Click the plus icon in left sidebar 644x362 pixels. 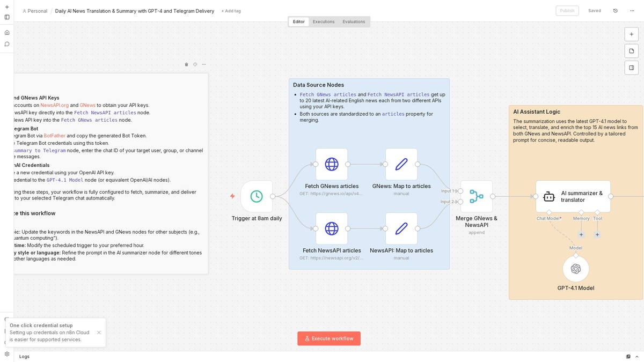(x=7, y=7)
